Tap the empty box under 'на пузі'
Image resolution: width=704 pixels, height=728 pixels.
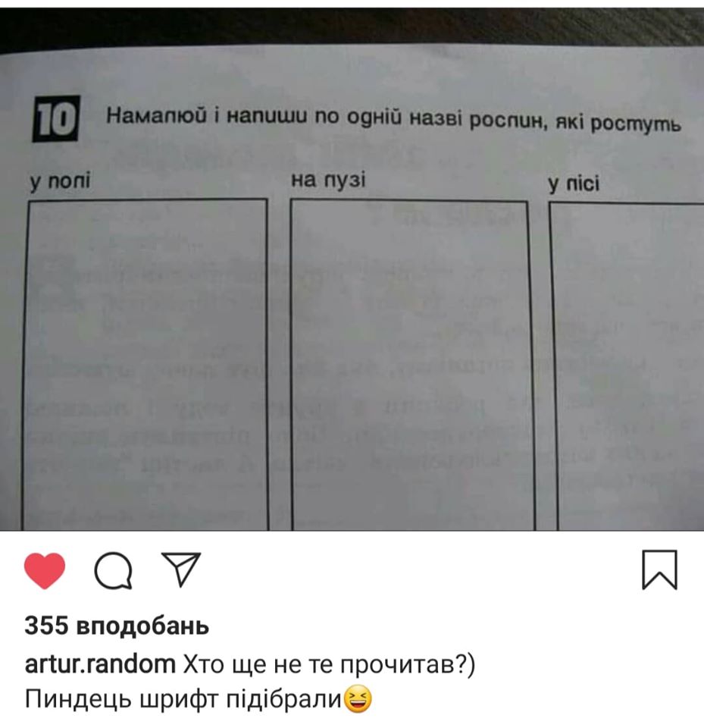coord(412,365)
